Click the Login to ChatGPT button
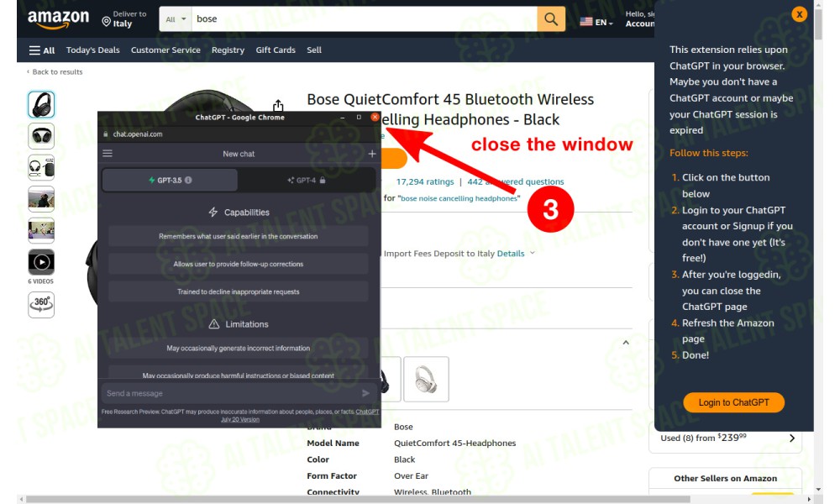The width and height of the screenshot is (840, 504). pos(733,402)
